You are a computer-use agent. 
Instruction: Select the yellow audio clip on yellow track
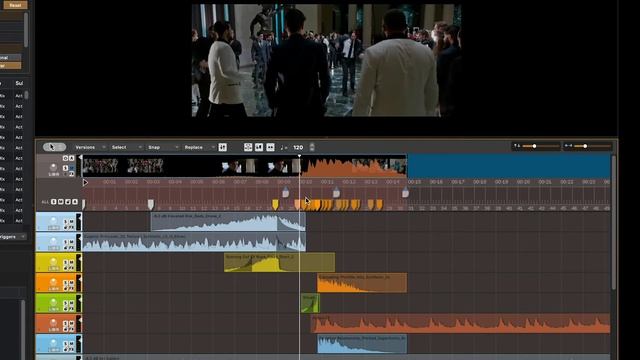coord(279,262)
